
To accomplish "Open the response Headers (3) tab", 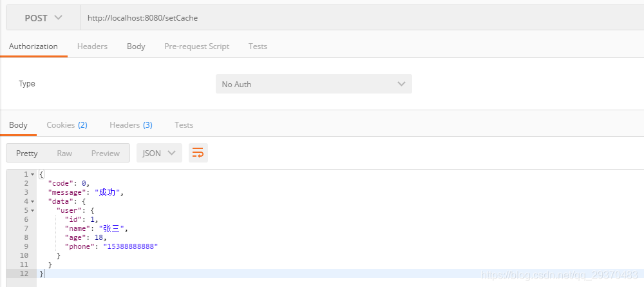I will (131, 125).
